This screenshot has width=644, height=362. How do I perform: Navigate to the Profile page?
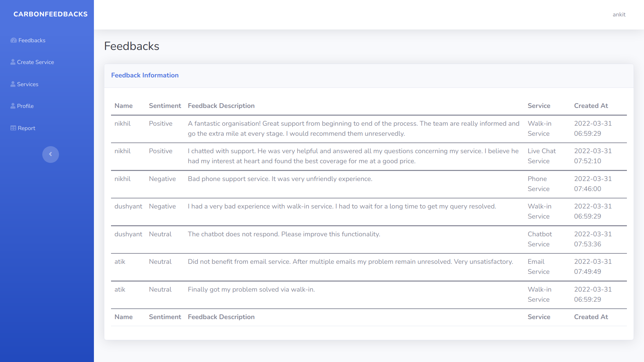pyautogui.click(x=25, y=106)
